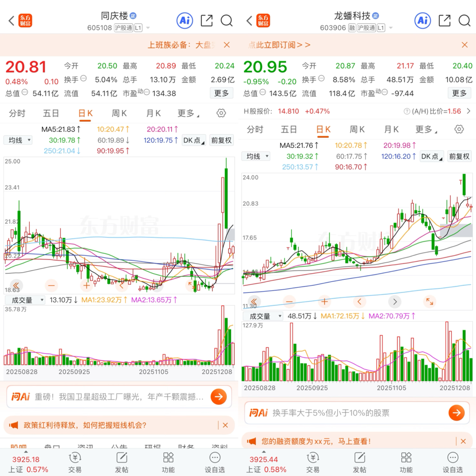Open 均线 indicator dropdown on 同庆楼 chart
The height and width of the screenshot is (476, 476).
point(18,140)
